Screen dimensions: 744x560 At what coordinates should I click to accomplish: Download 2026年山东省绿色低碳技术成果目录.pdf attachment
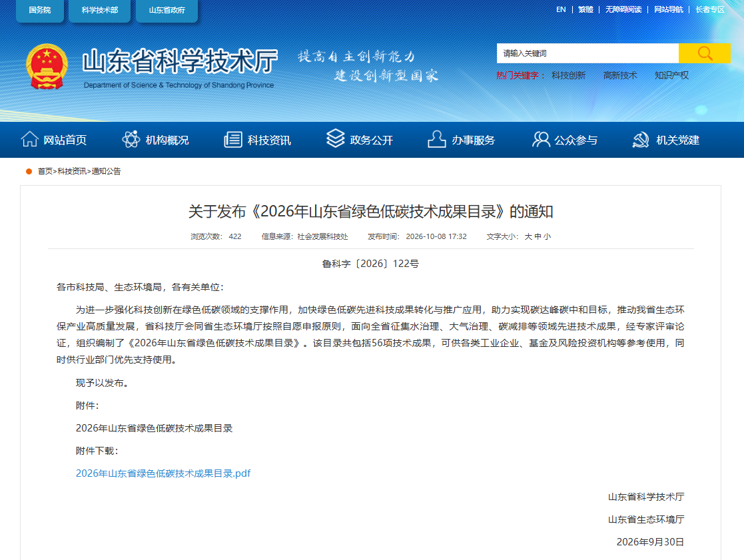tap(163, 473)
